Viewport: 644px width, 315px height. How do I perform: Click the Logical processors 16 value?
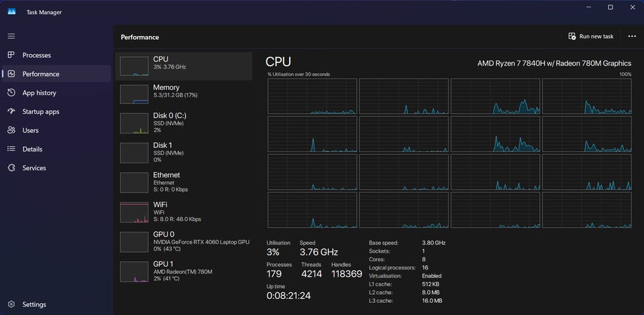pyautogui.click(x=425, y=267)
